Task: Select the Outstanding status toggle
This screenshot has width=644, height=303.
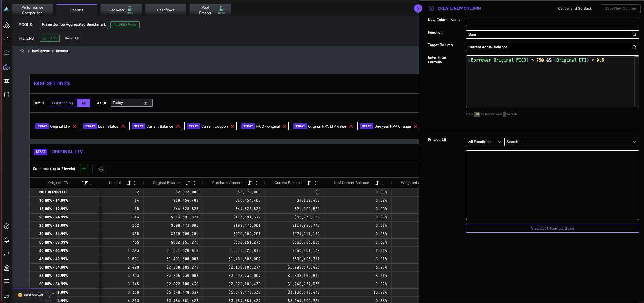Action: coord(63,103)
